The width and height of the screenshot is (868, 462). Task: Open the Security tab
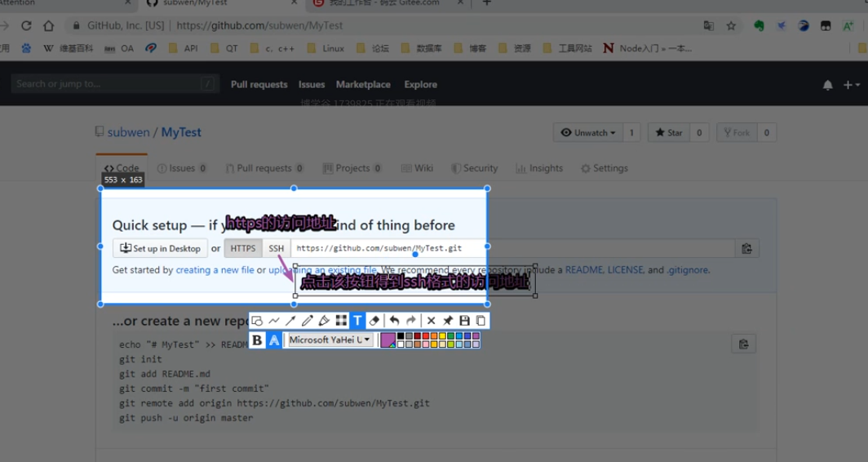[475, 168]
